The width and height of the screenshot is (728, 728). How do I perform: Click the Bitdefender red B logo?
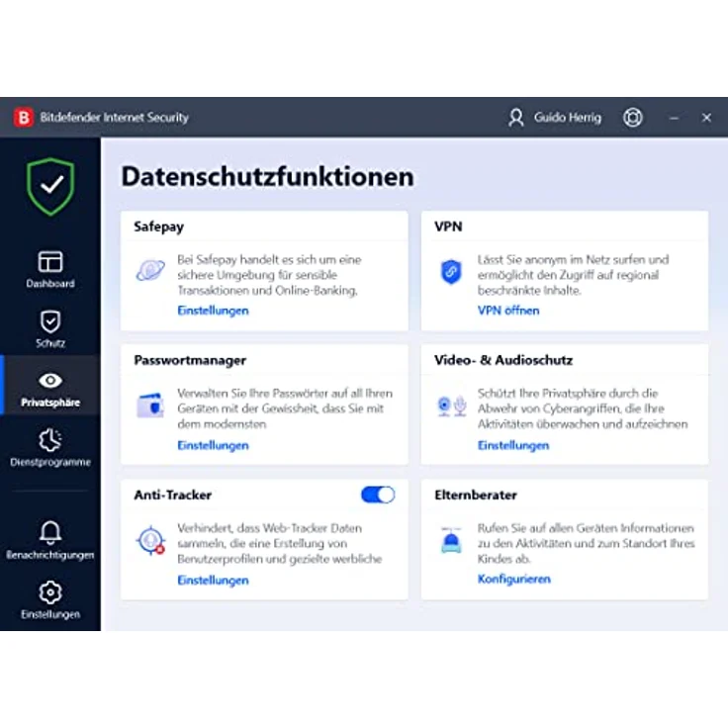(x=24, y=118)
